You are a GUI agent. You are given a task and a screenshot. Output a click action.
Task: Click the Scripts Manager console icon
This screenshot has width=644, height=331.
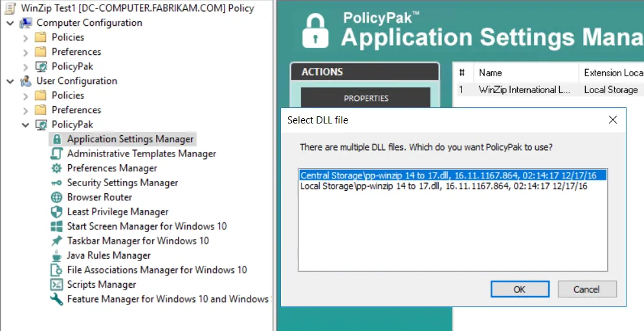(x=56, y=284)
